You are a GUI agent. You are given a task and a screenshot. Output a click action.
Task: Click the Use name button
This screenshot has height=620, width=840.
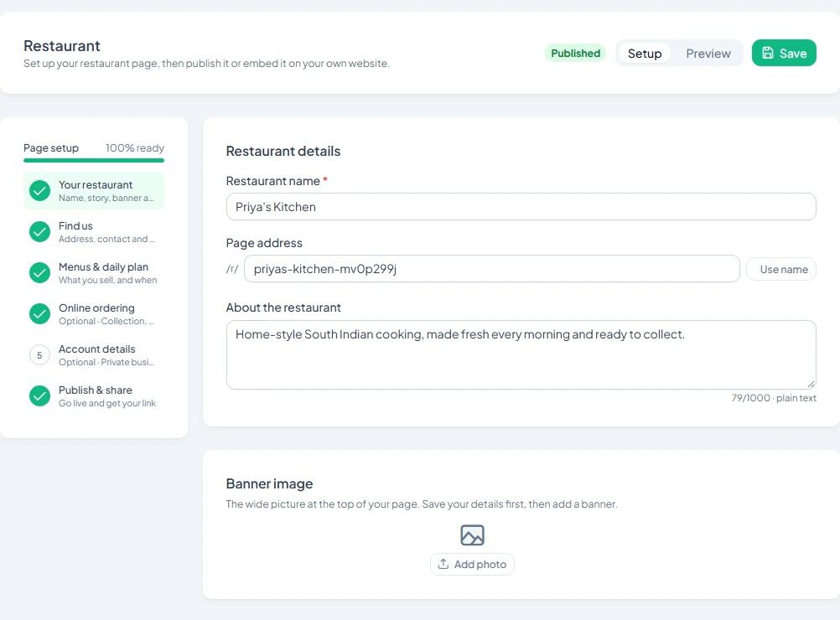click(781, 269)
